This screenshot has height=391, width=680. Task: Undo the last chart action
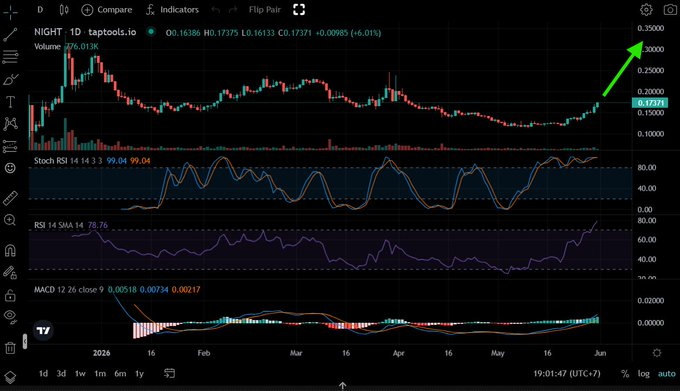pos(216,10)
